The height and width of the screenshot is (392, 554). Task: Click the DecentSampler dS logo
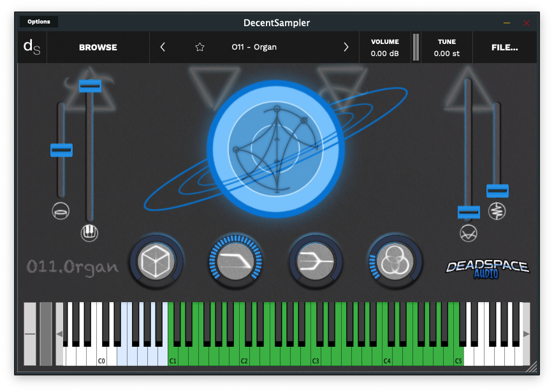click(32, 47)
